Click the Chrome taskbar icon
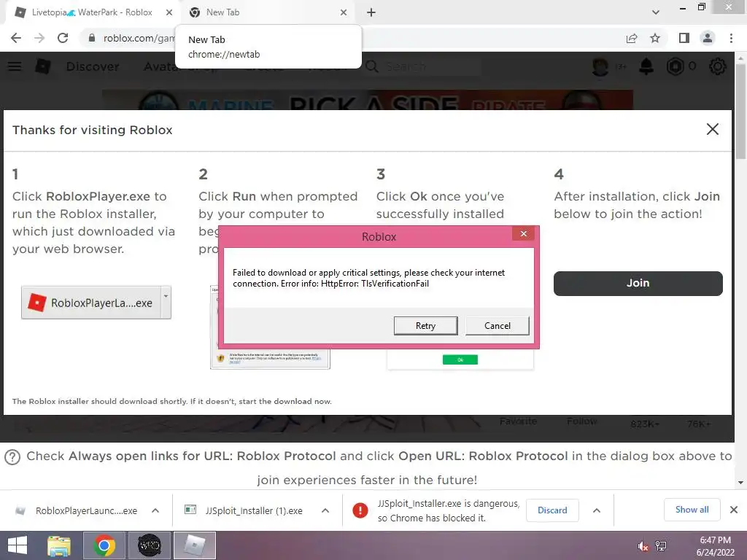The image size is (747, 560). coord(104,545)
